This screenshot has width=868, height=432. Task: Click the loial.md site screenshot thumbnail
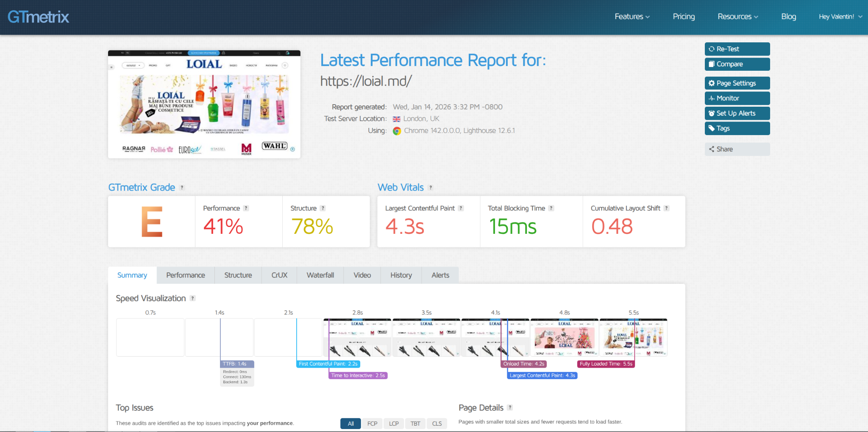pyautogui.click(x=204, y=104)
